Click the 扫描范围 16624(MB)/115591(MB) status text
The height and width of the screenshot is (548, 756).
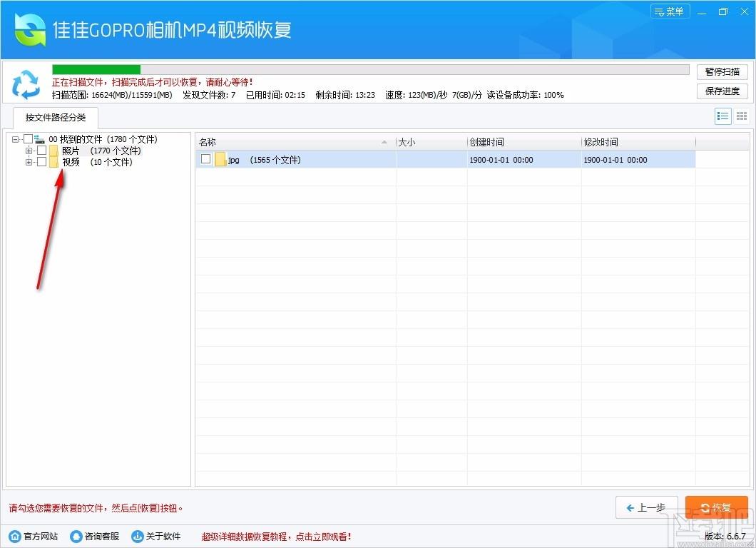pos(112,95)
